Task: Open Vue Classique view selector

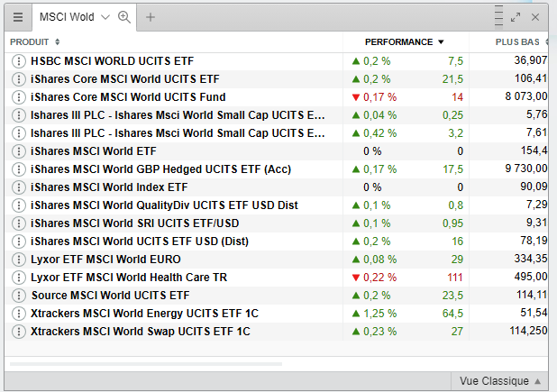Action: coord(500,381)
